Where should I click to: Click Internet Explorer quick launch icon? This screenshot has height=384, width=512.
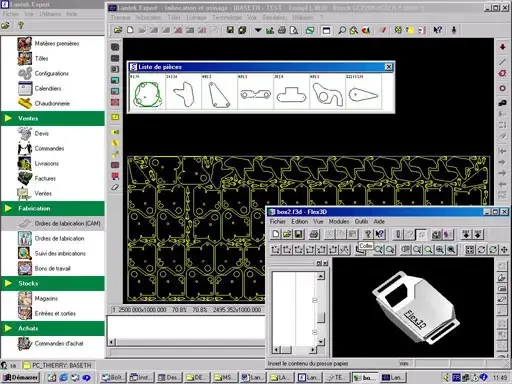(63, 378)
